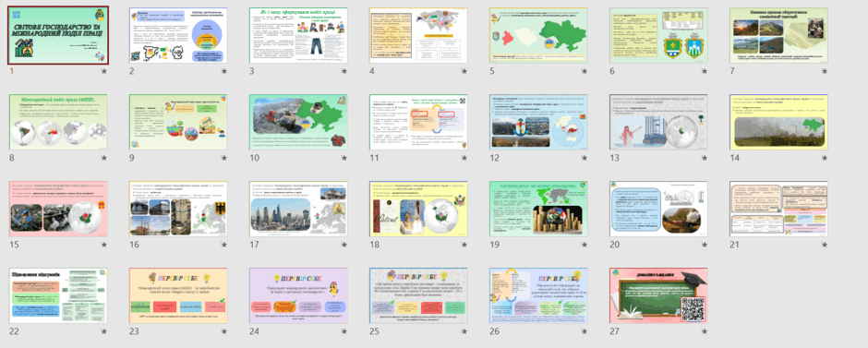Play transition star for slide 26
This screenshot has width=868, height=348.
point(584,332)
